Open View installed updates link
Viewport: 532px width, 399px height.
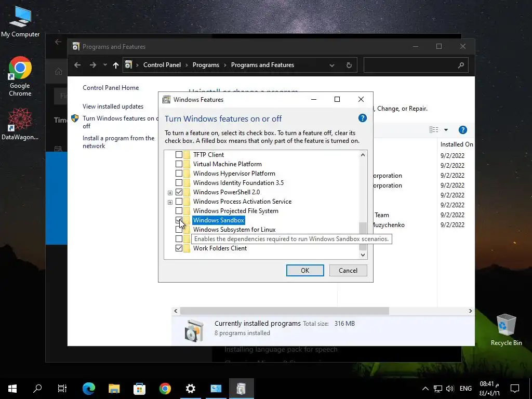coord(113,107)
